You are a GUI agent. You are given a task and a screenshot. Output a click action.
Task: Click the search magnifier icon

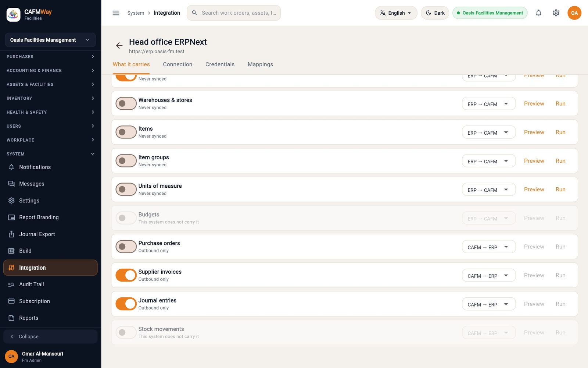pos(194,13)
